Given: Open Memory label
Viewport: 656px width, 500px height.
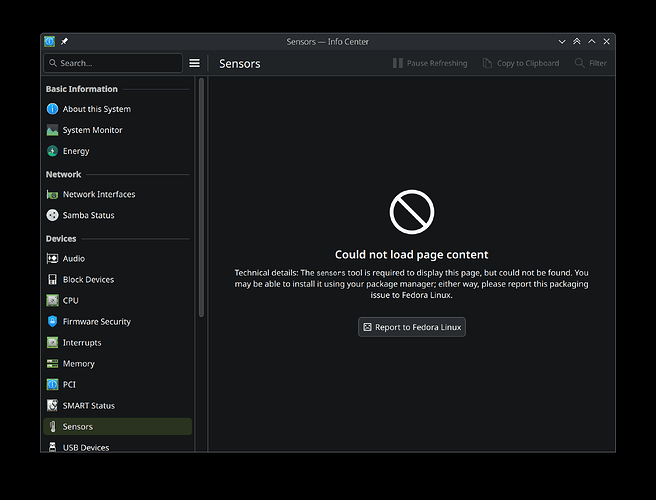Looking at the screenshot, I should [79, 364].
